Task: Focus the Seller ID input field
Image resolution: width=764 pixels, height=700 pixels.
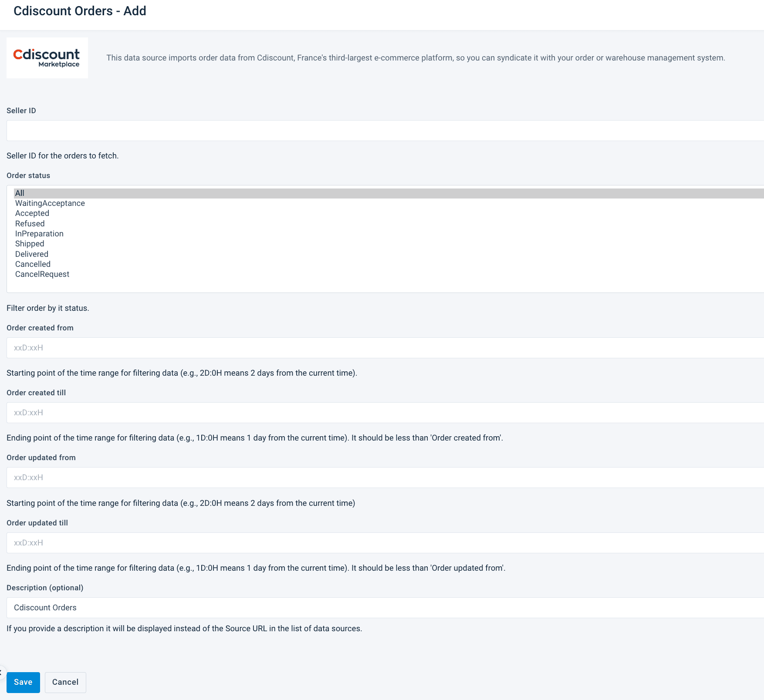Action: click(383, 131)
